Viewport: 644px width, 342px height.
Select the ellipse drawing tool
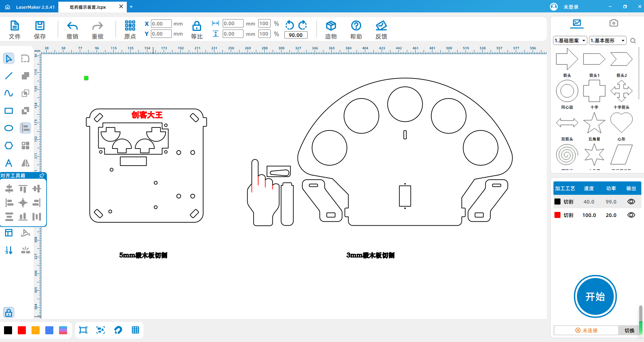pos(9,128)
